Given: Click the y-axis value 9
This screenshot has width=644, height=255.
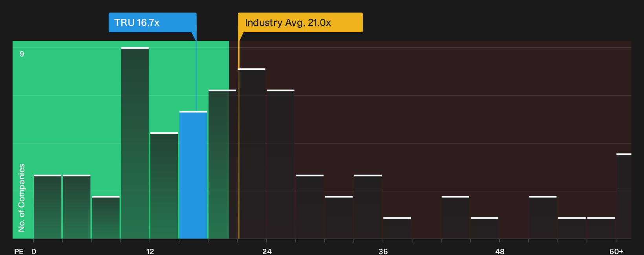Looking at the screenshot, I should click(22, 54).
